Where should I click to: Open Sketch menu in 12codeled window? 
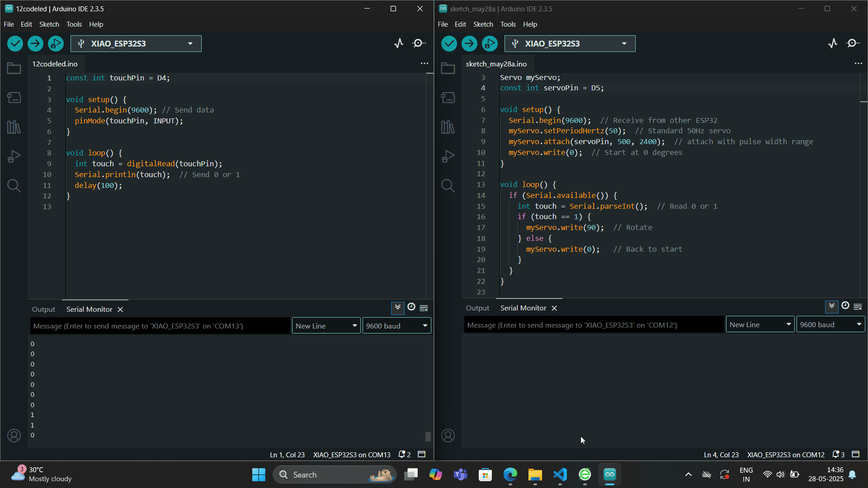coord(49,24)
